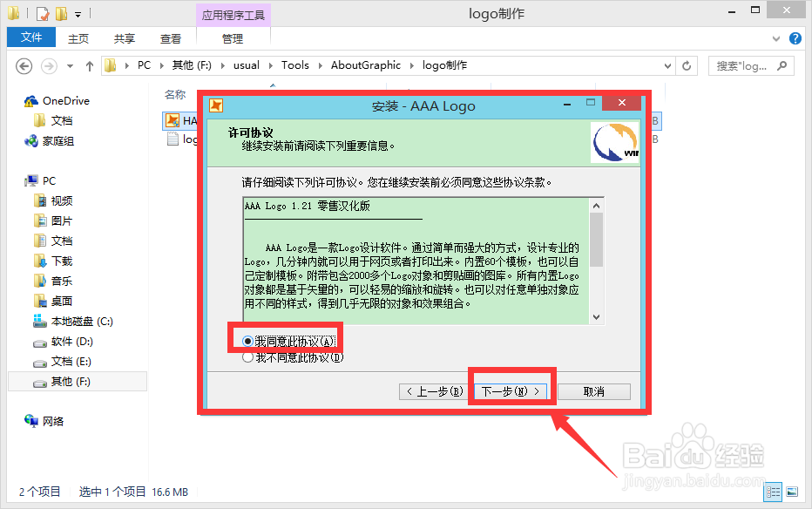Switch to large icons view in status bar
This screenshot has width=812, height=509.
(x=792, y=492)
